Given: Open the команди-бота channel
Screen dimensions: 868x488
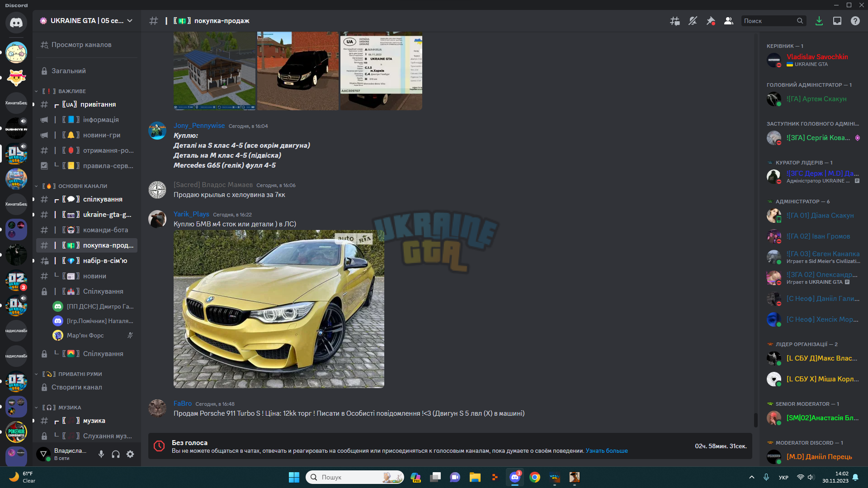Looking at the screenshot, I should coord(87,230).
